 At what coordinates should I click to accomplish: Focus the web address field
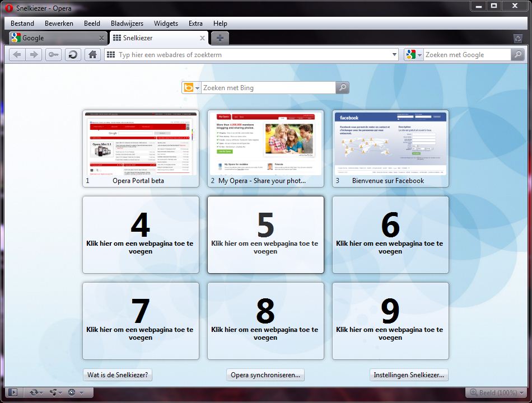tap(253, 55)
